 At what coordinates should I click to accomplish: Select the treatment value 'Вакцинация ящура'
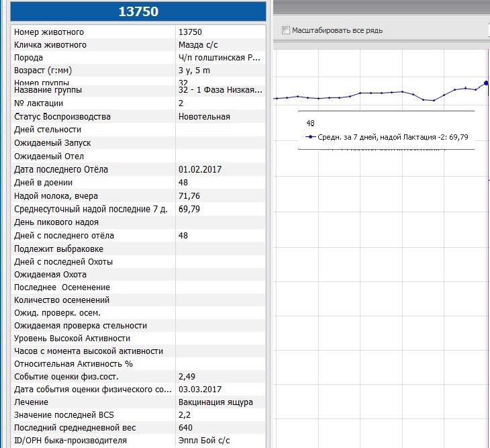[215, 402]
